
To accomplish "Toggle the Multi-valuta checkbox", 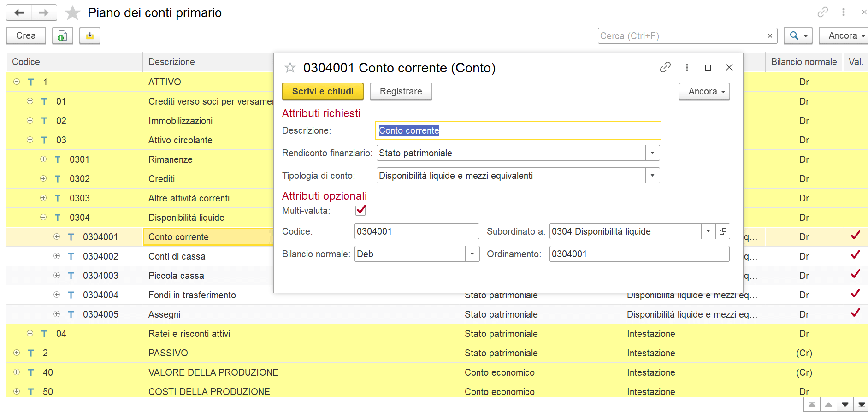I will (x=360, y=210).
